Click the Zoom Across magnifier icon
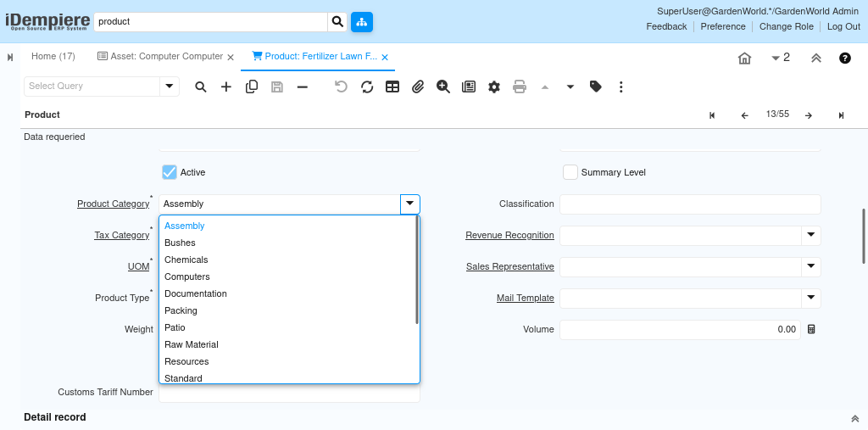Screen dimensions: 868x430 pyautogui.click(x=443, y=87)
